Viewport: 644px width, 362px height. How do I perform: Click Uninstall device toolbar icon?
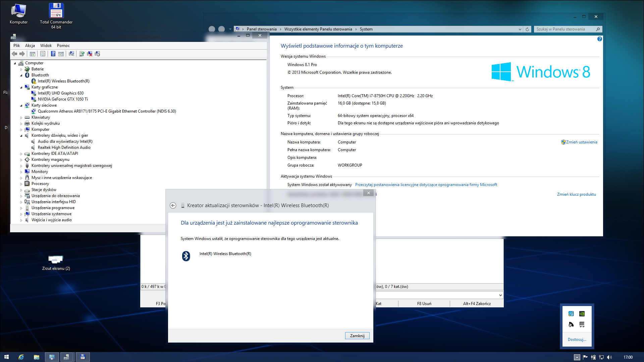click(90, 54)
